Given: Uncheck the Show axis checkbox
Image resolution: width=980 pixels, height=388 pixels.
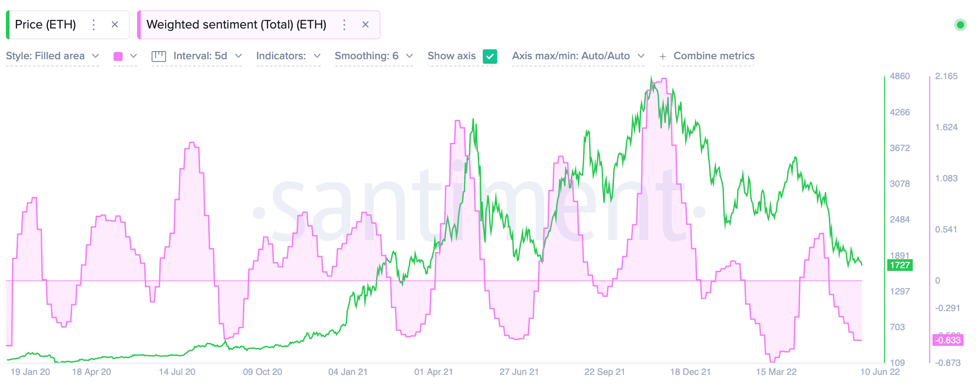Looking at the screenshot, I should 490,56.
